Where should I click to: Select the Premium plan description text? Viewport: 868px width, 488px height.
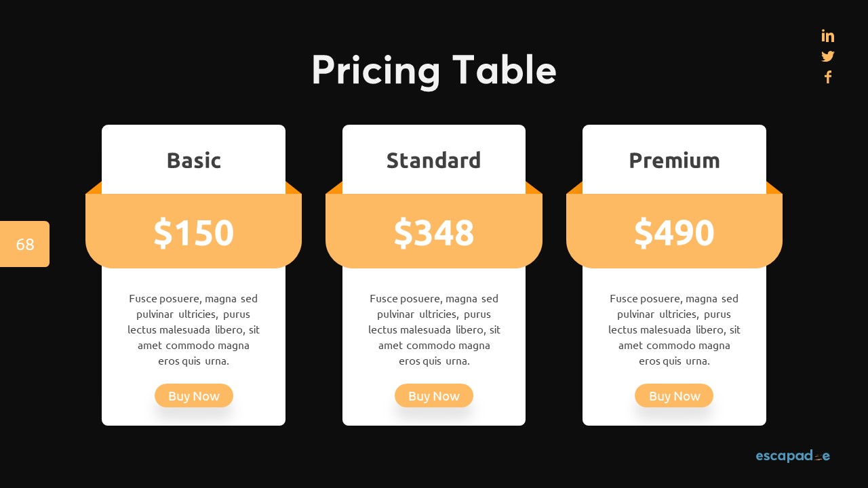click(674, 329)
